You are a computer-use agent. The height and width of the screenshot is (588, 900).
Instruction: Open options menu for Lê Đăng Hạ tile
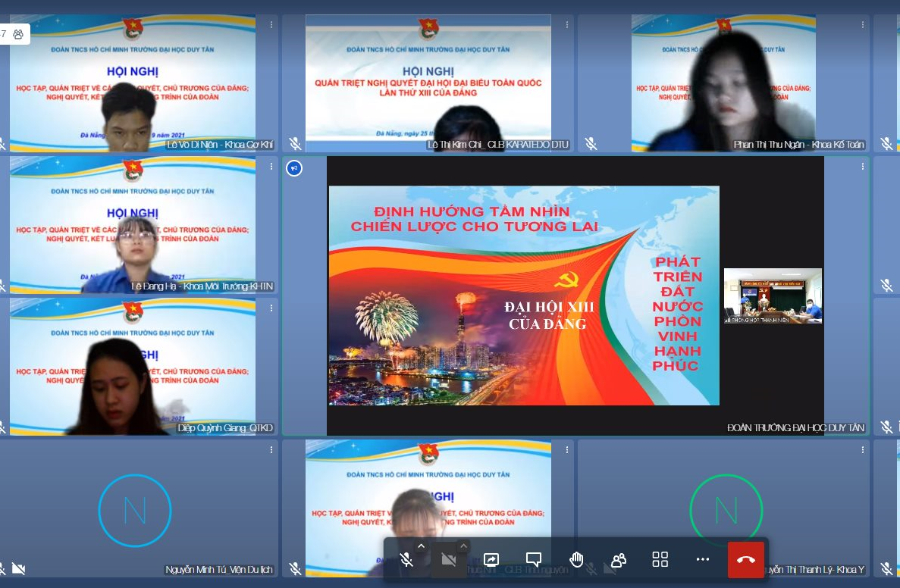point(271,167)
